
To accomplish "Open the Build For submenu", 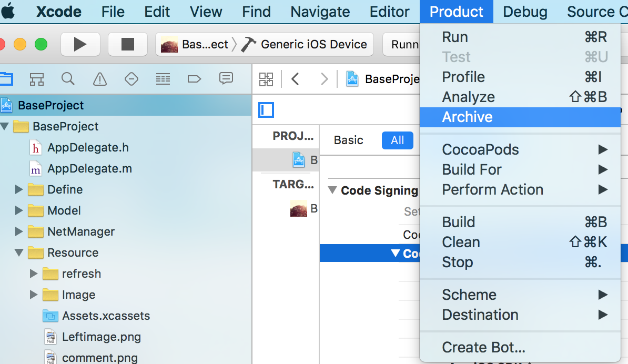I will pos(520,169).
